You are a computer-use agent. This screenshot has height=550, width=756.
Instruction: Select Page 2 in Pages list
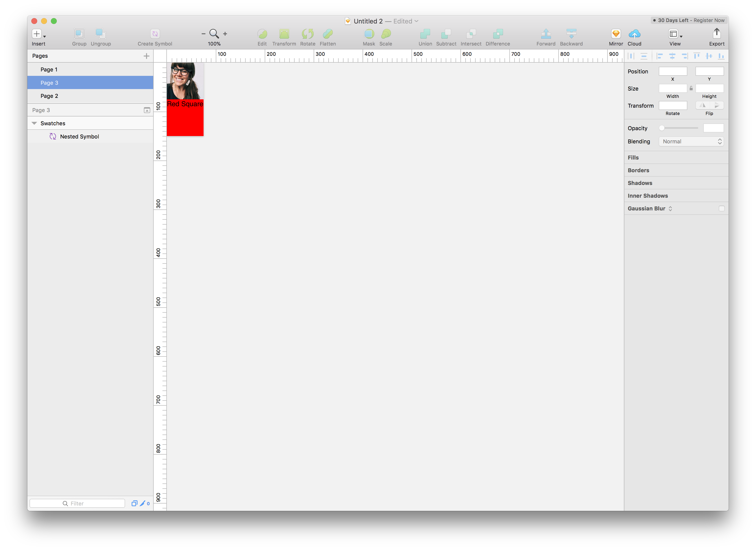[90, 96]
